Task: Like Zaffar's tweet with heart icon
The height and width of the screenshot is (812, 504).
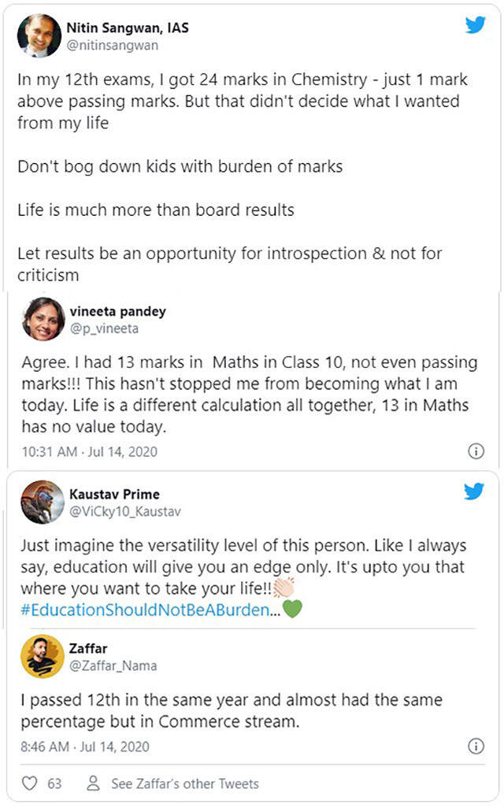Action: pos(30,784)
